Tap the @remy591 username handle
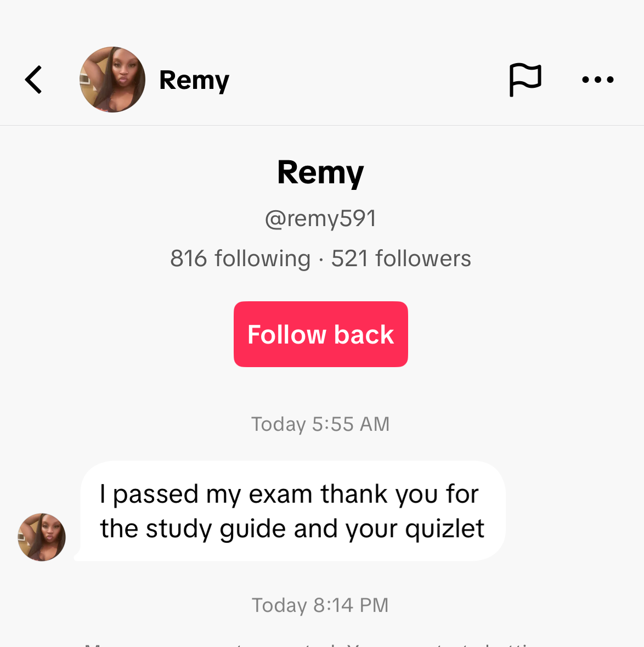 (x=320, y=218)
